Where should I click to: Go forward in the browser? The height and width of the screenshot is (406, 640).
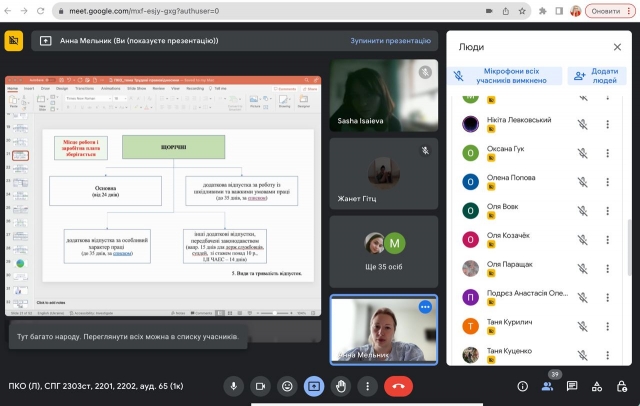(24, 11)
